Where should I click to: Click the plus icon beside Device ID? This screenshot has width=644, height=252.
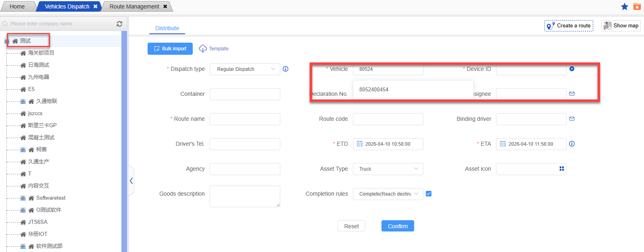(571, 69)
